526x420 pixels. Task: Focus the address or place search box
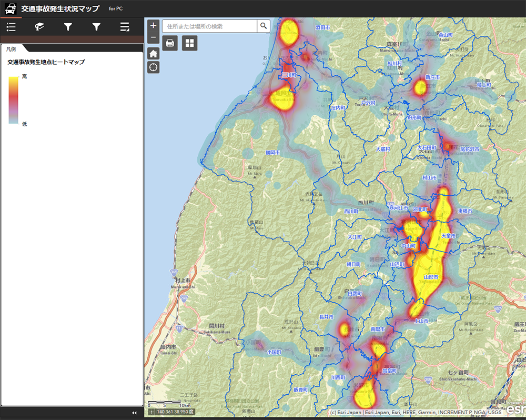pyautogui.click(x=209, y=26)
